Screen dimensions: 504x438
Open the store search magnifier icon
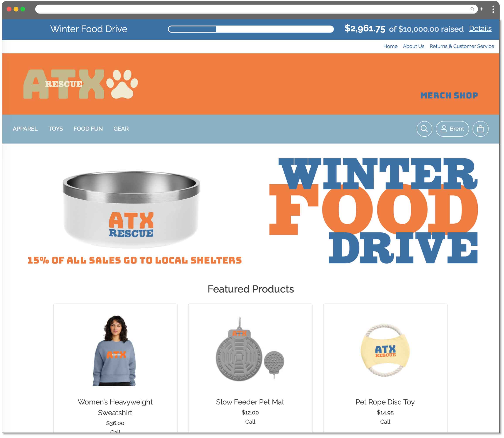coord(424,129)
